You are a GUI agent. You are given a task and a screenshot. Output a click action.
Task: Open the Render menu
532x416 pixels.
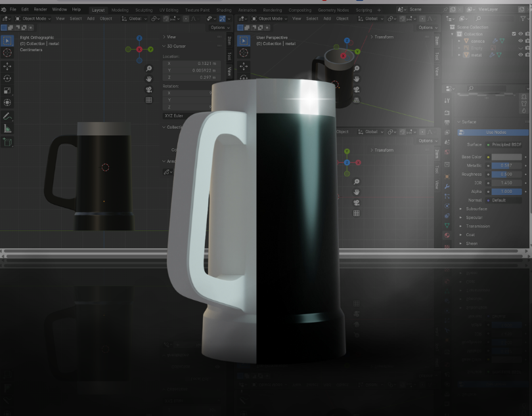[x=41, y=10]
